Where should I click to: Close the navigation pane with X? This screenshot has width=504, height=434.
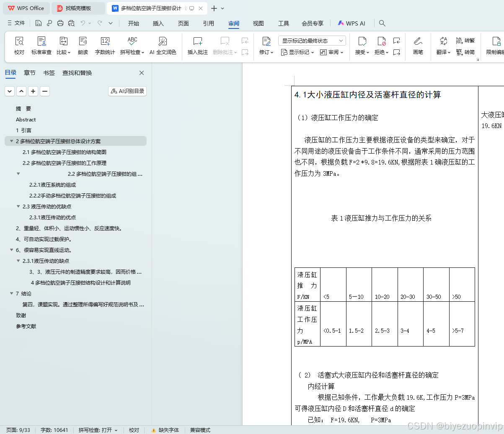[142, 73]
